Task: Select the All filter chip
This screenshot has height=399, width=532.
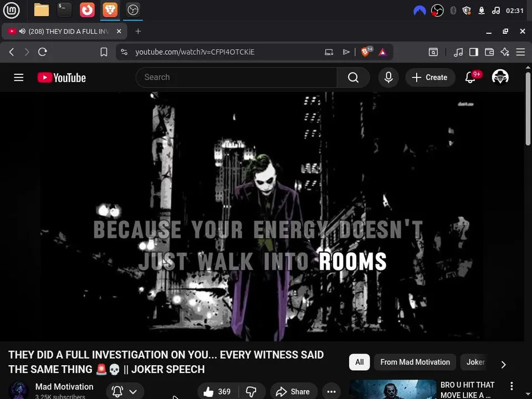Action: (x=359, y=362)
